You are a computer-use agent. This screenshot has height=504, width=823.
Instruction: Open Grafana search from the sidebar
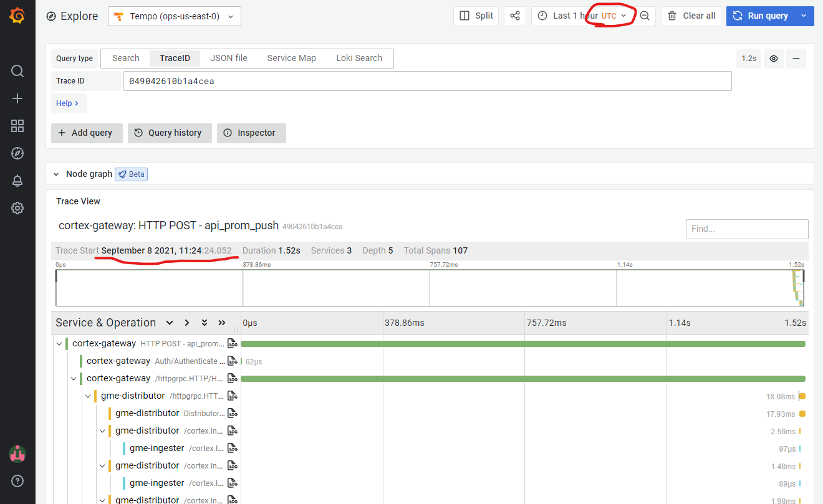pyautogui.click(x=17, y=70)
